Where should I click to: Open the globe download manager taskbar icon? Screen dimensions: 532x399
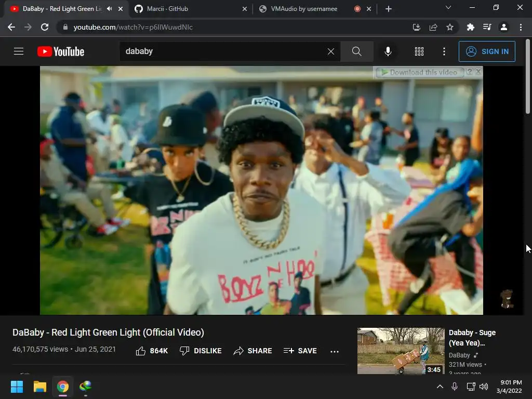86,387
